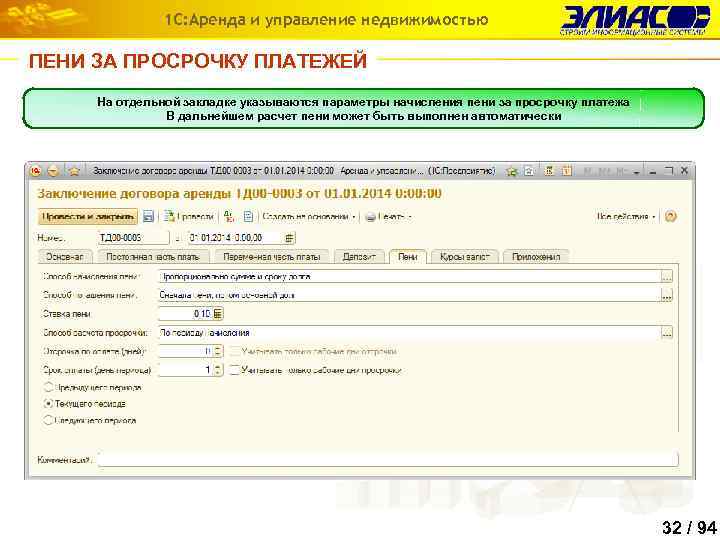The height and width of the screenshot is (540, 720).
Task: Open selection button for Способ погашения пени
Action: pos(667,295)
